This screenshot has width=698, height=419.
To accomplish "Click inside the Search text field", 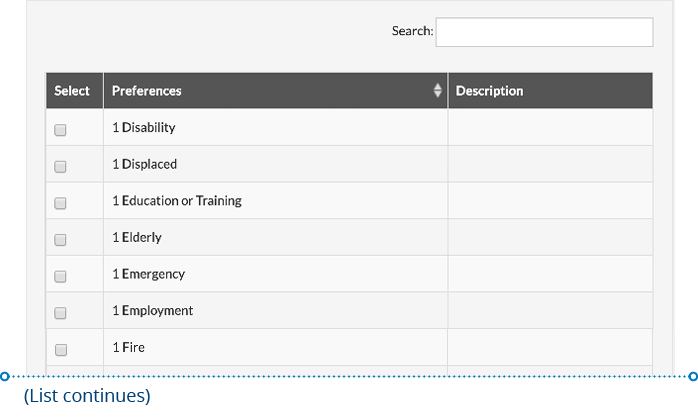I will 544,32.
